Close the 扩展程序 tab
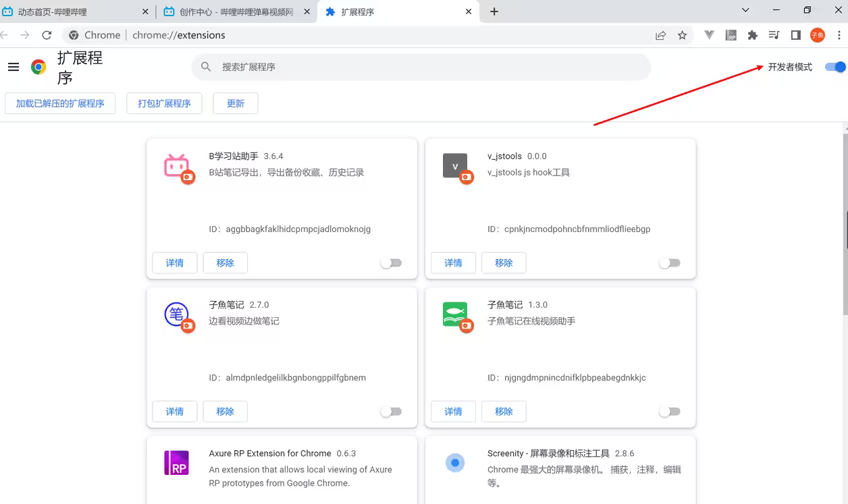Image resolution: width=848 pixels, height=504 pixels. coord(469,11)
